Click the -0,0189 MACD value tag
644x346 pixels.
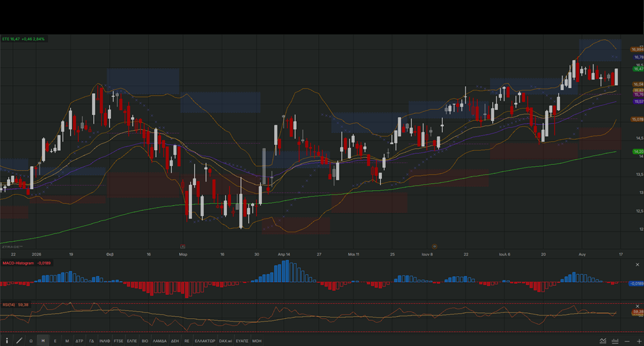(637, 283)
